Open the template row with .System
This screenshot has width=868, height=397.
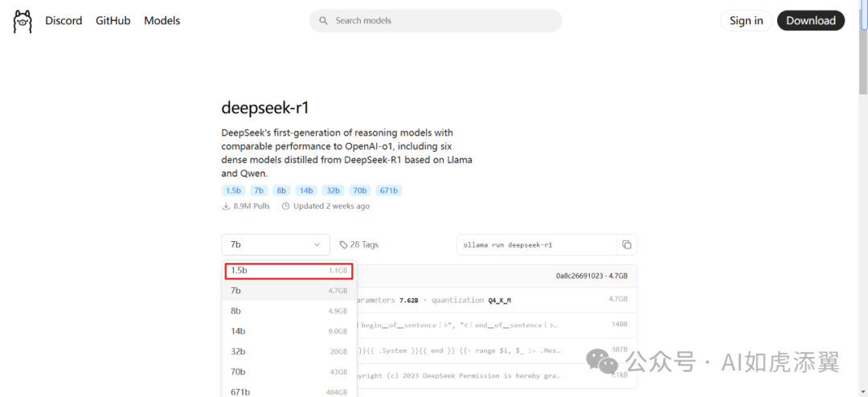[497, 350]
